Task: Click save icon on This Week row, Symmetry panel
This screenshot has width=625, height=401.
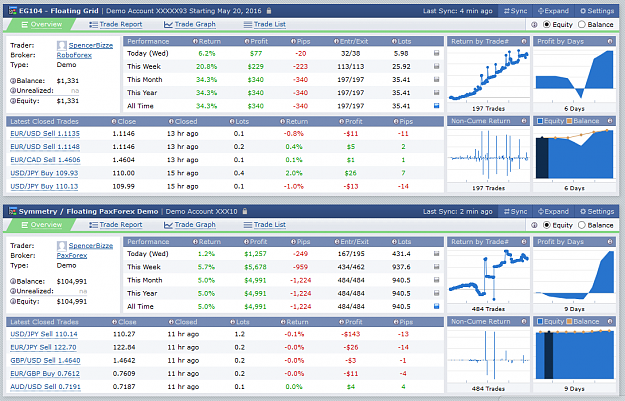Action: click(436, 267)
